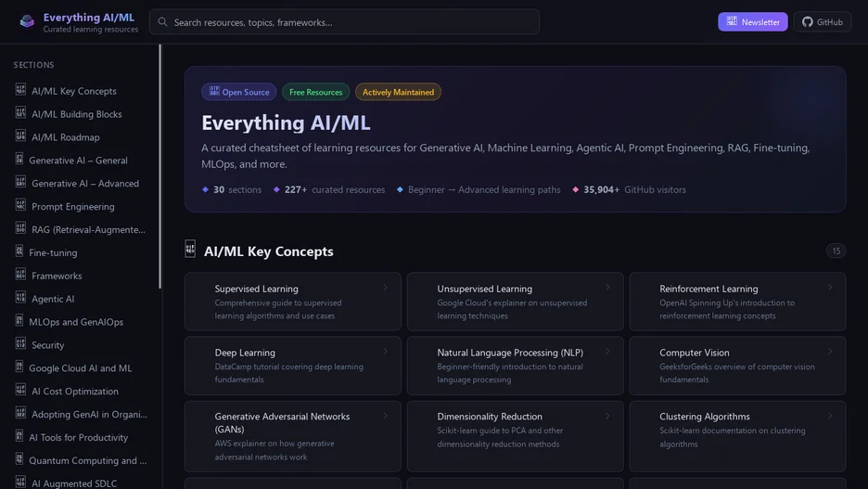Image resolution: width=868 pixels, height=489 pixels.
Task: Go to AI Cost Optimization section in sidebar
Action: coord(82,391)
